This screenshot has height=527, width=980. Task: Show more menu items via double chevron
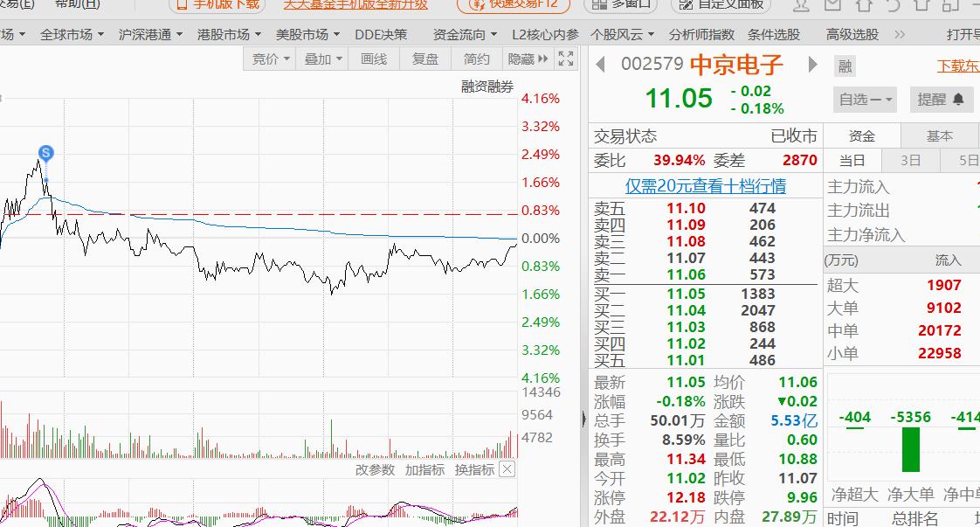(x=900, y=34)
